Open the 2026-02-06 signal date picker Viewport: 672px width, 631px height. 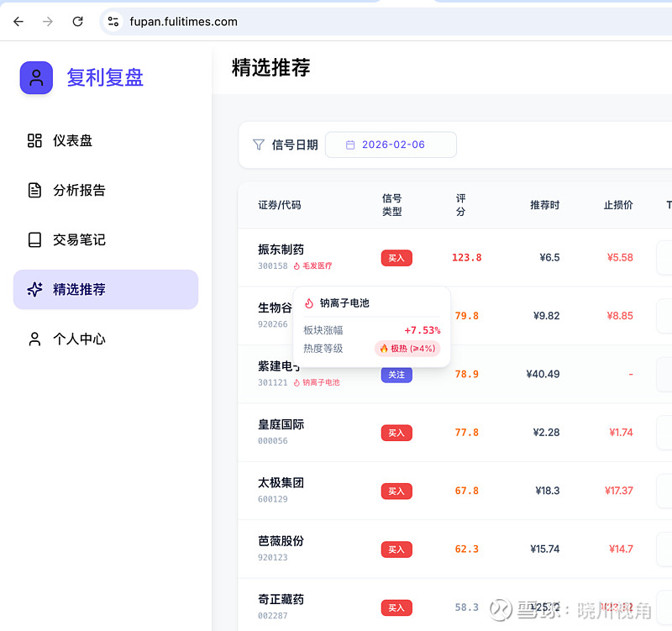click(x=391, y=145)
